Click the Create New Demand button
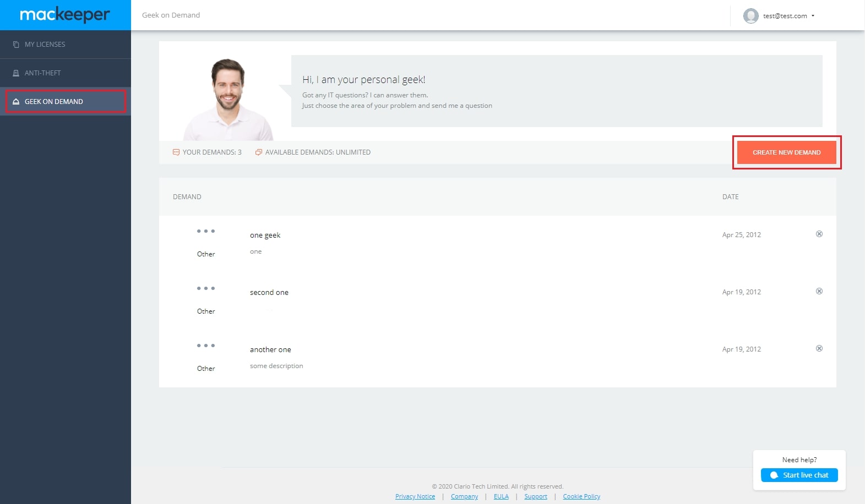Viewport: 865px width, 504px height. pyautogui.click(x=786, y=152)
